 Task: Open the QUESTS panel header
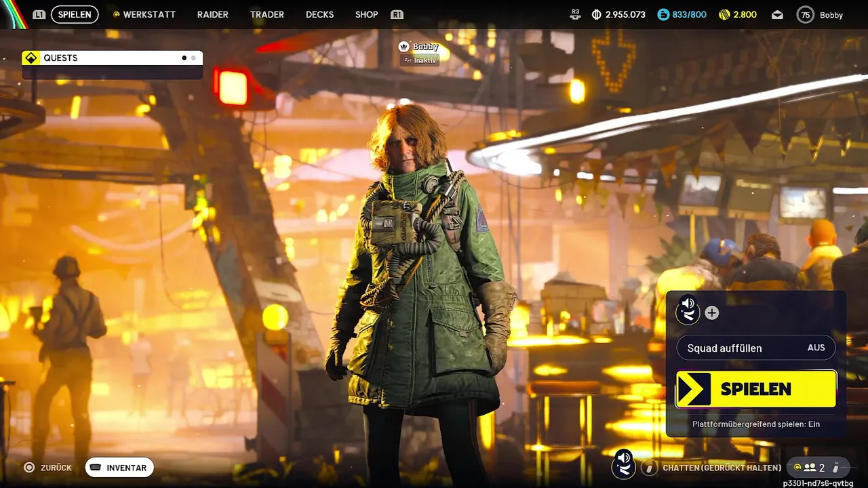tap(113, 58)
